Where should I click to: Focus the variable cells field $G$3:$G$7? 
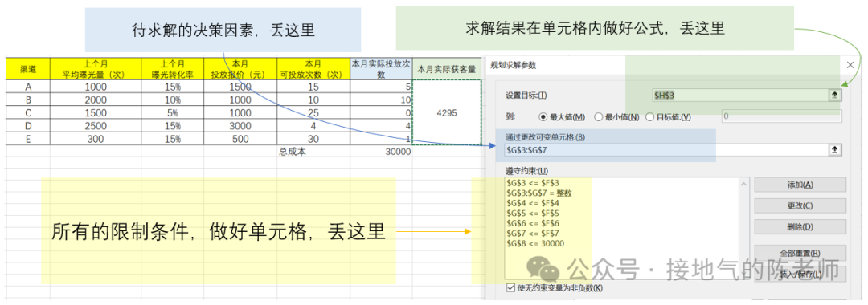point(666,150)
